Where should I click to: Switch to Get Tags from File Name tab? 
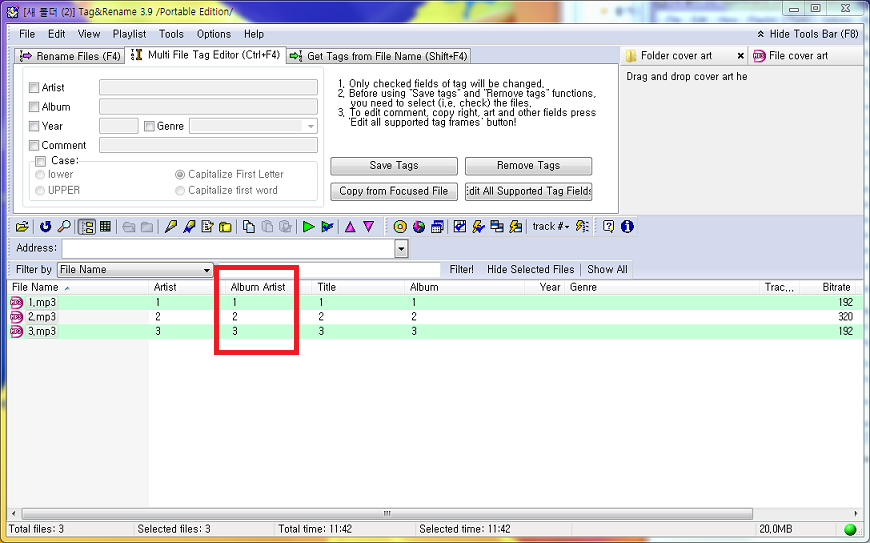pyautogui.click(x=380, y=56)
